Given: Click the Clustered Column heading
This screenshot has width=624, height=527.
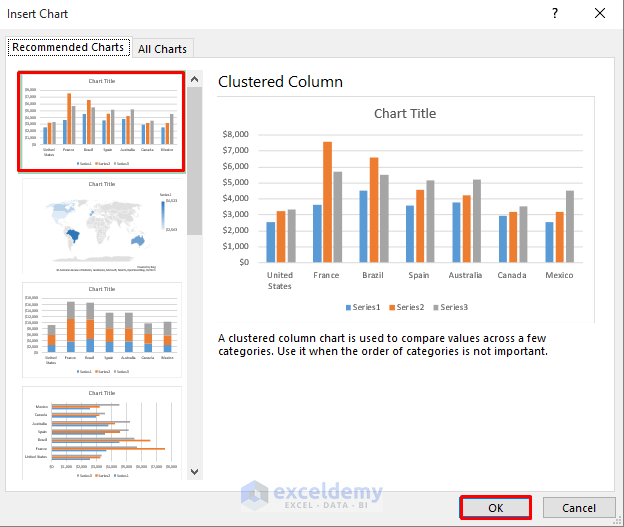Looking at the screenshot, I should [x=280, y=82].
